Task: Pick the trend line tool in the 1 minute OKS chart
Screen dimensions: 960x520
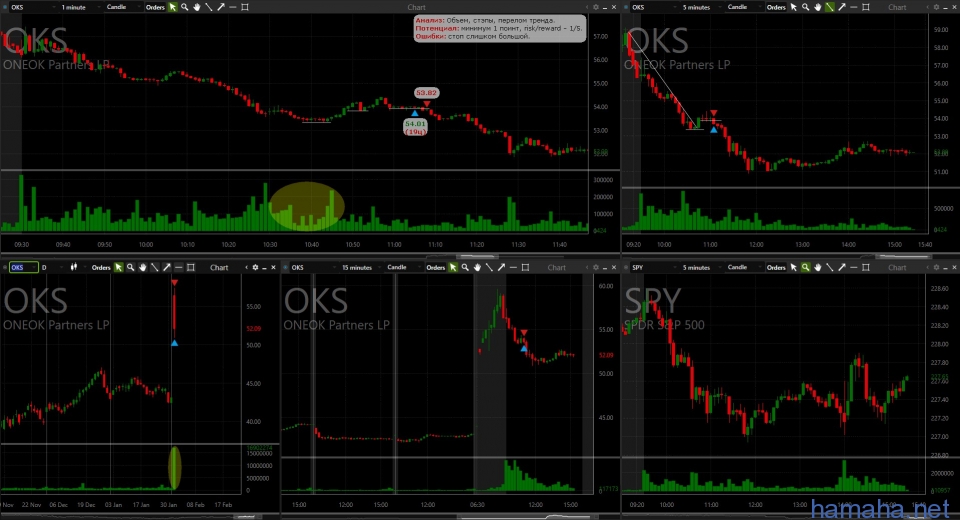Action: tap(208, 7)
